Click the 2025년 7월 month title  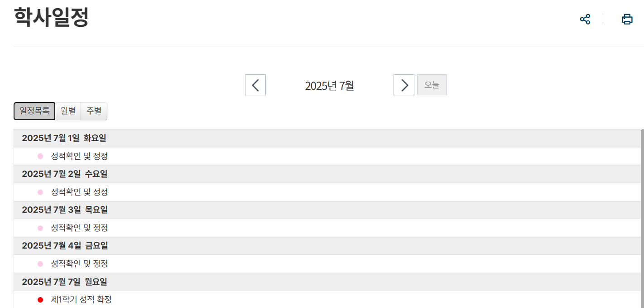coord(329,86)
